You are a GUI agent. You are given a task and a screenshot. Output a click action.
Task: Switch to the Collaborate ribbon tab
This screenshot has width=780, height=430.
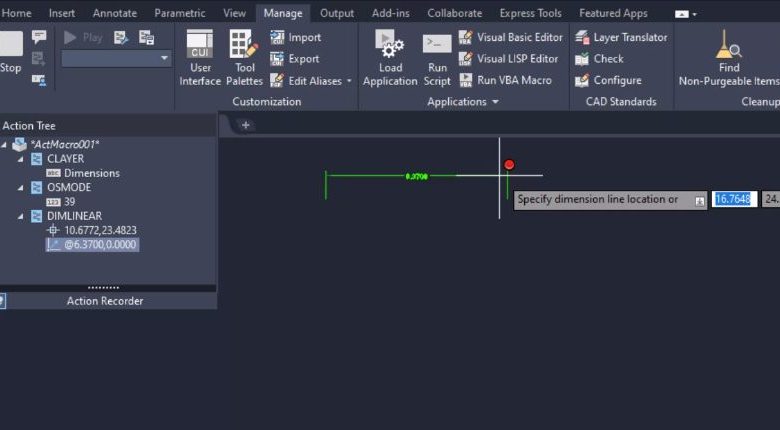pos(455,13)
